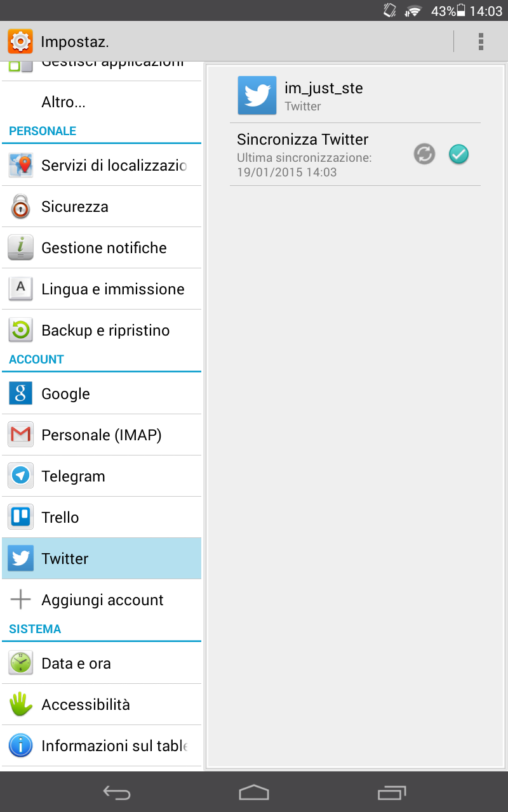Open the Sicurezza lock entry
The width and height of the screenshot is (508, 812).
pyautogui.click(x=102, y=207)
